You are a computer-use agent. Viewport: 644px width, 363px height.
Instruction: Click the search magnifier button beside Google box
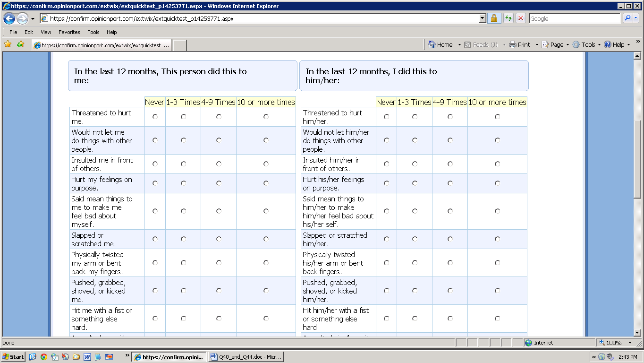[627, 18]
